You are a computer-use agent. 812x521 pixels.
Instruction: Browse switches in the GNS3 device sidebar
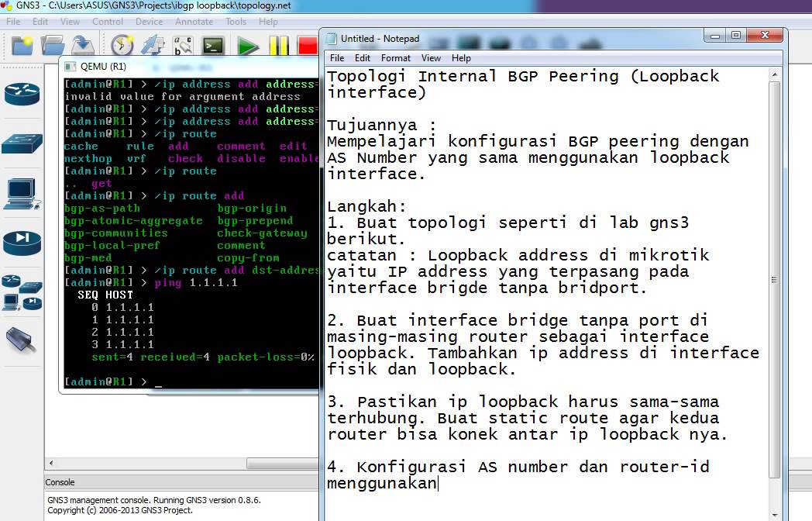[22, 143]
